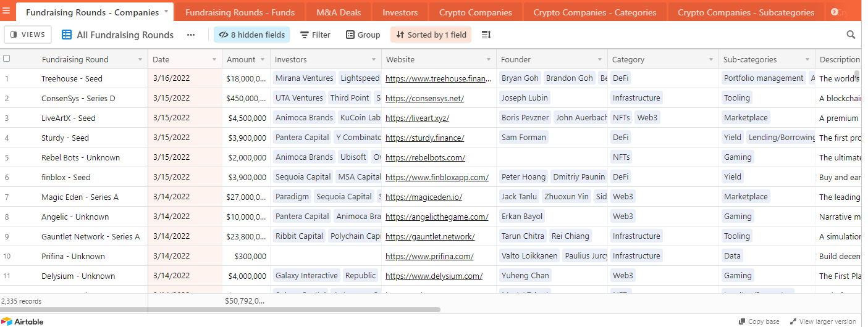Open the sturdy.finance link
This screenshot has width=868, height=327.
tap(424, 138)
